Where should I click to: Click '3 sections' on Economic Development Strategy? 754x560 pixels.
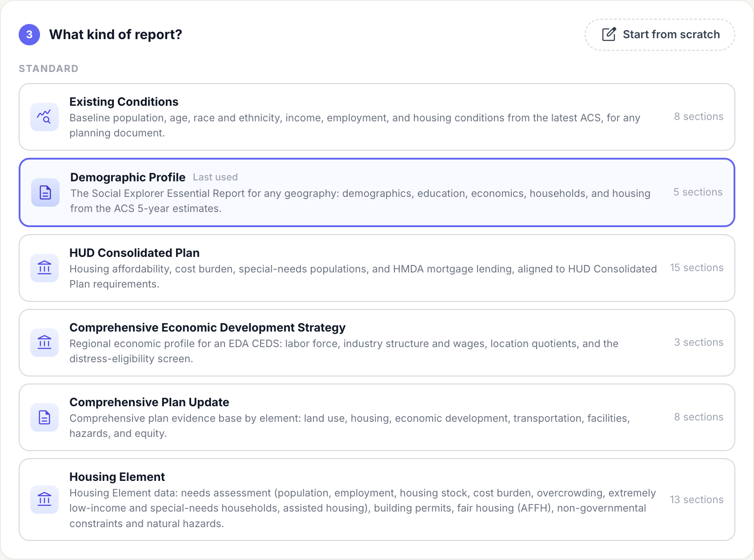point(699,342)
